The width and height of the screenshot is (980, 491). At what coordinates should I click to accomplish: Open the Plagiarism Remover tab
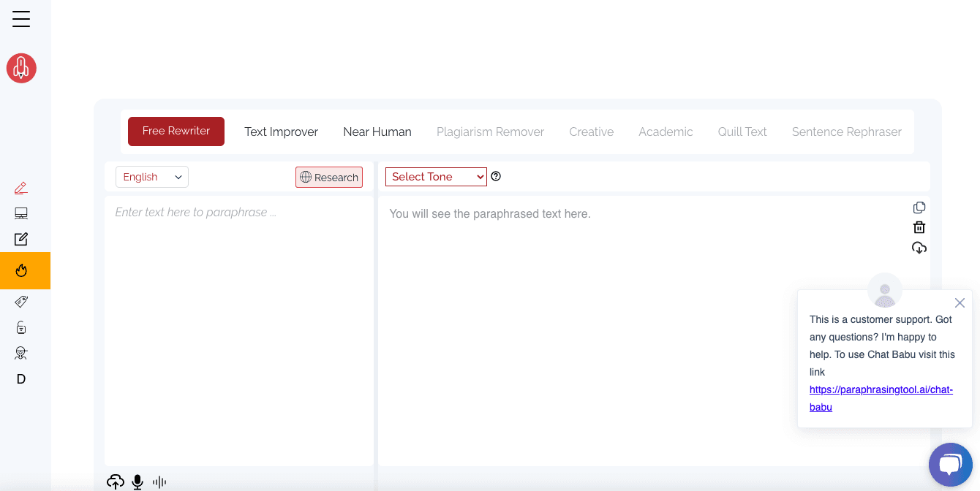(x=490, y=132)
